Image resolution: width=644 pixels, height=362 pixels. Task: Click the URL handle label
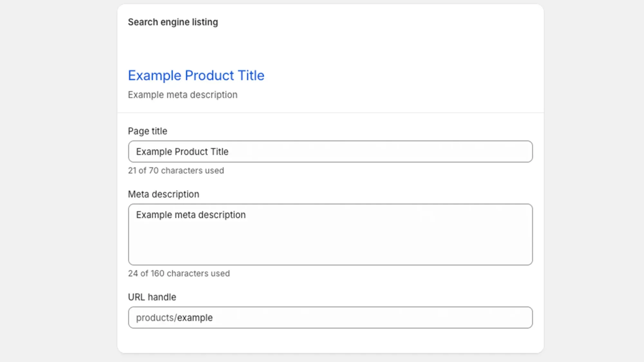tap(152, 297)
